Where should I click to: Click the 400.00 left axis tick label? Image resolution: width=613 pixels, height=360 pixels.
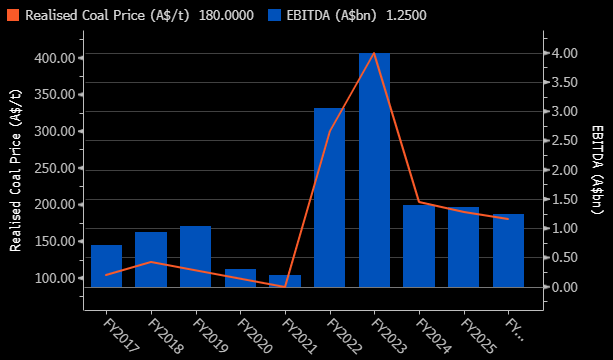(x=54, y=58)
